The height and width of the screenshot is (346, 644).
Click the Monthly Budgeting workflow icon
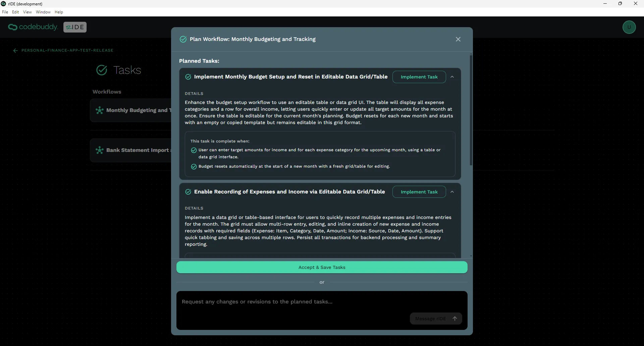100,110
